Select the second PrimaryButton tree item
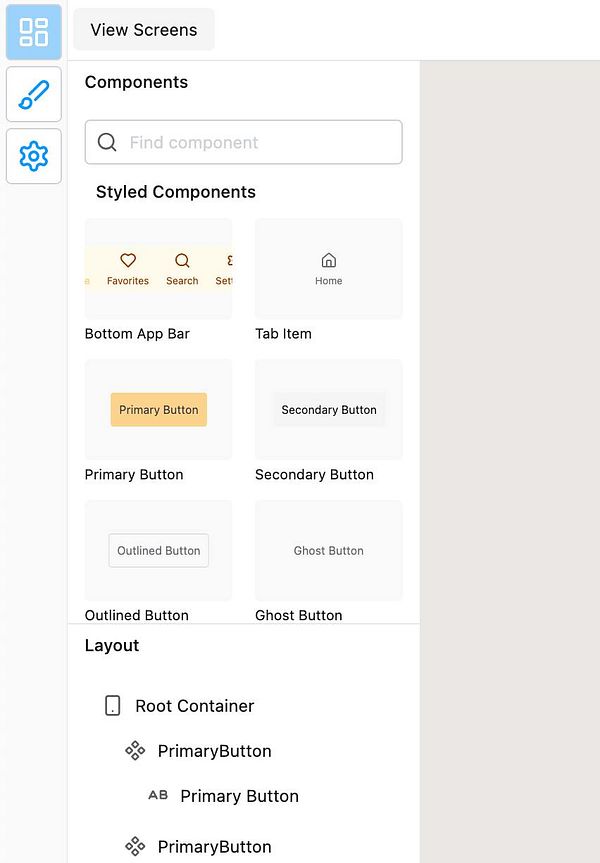 [214, 846]
